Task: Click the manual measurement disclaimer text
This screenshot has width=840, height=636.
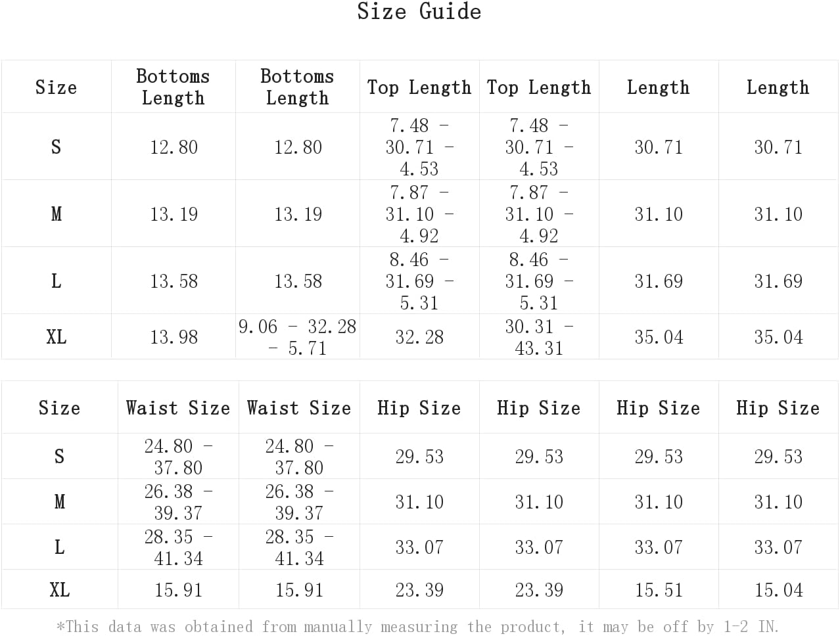Action: click(x=418, y=626)
